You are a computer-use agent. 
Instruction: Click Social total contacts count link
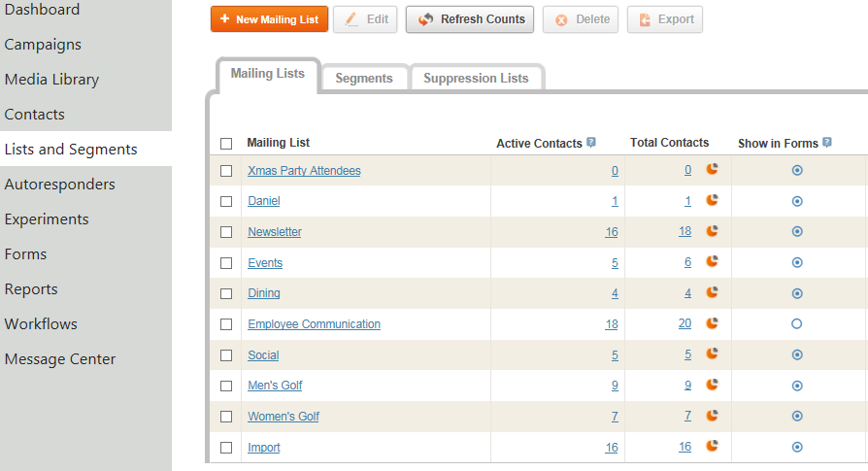coord(687,355)
